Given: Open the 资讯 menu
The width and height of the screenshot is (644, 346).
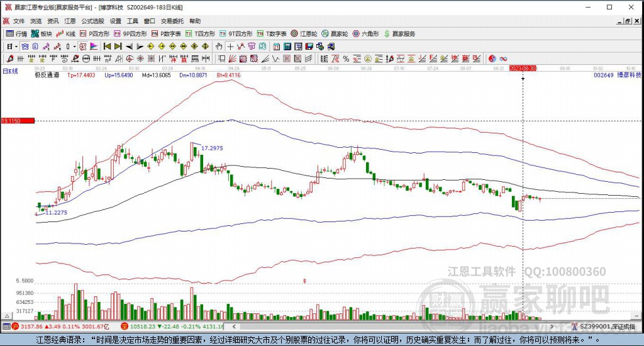Looking at the screenshot, I should tap(53, 21).
